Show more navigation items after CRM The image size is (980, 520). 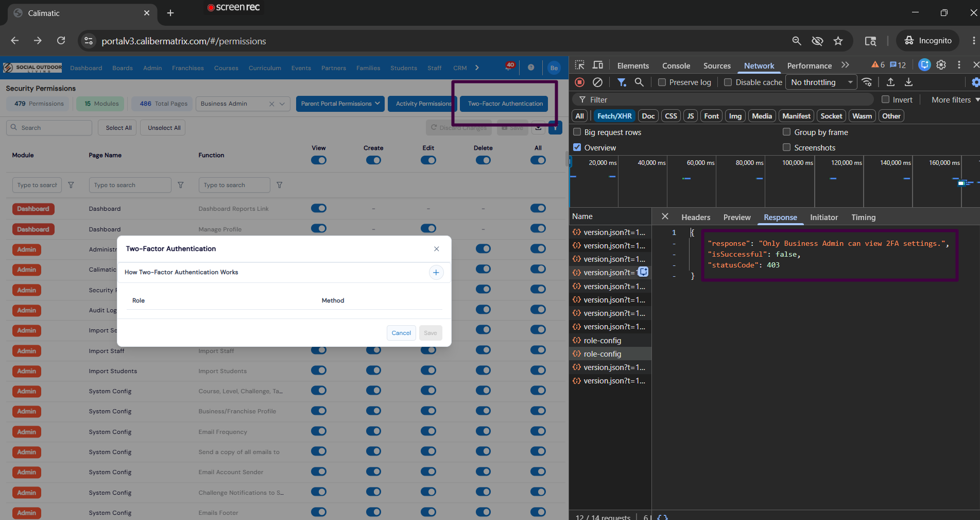pyautogui.click(x=477, y=68)
